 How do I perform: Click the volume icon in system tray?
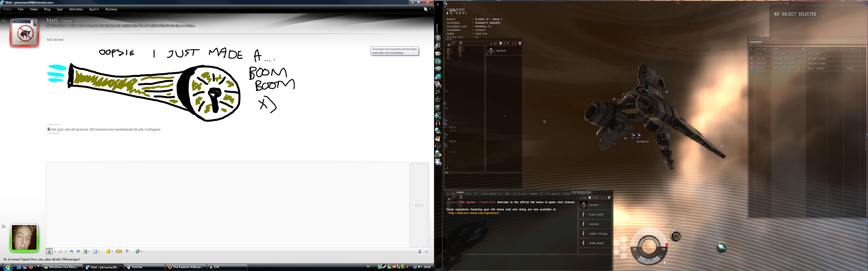tap(420, 267)
